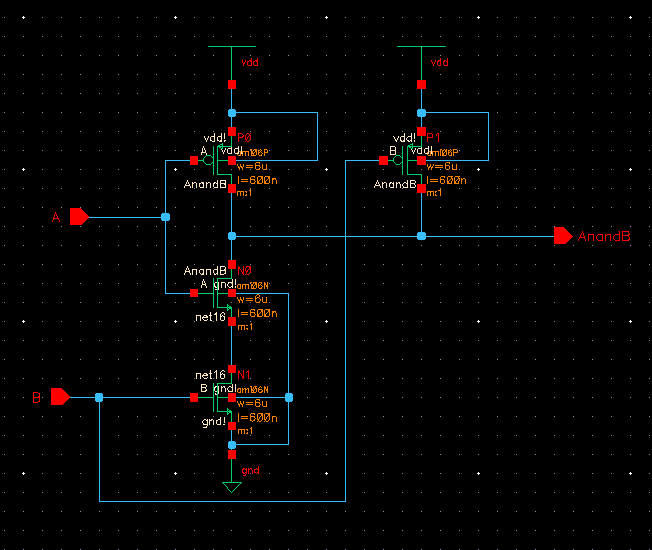Click the l=600n parameter of N0
652x550 pixels.
click(257, 313)
